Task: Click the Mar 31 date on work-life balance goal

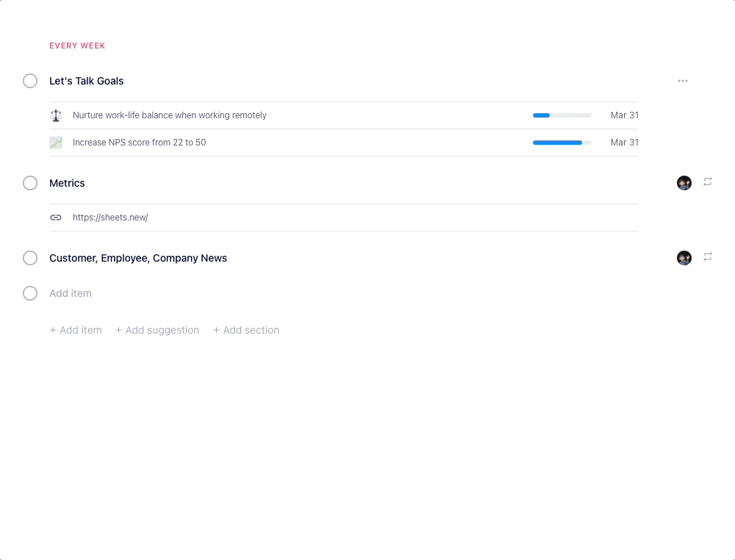Action: [x=624, y=115]
